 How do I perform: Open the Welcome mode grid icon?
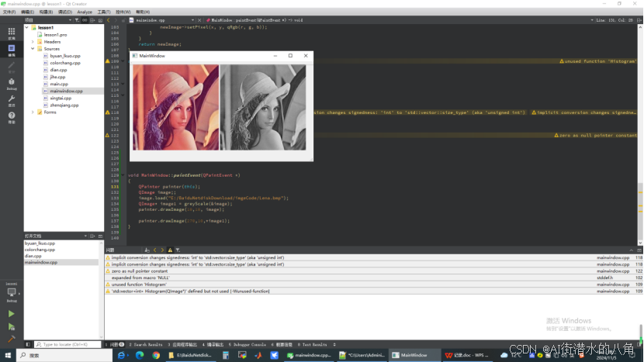(x=12, y=33)
